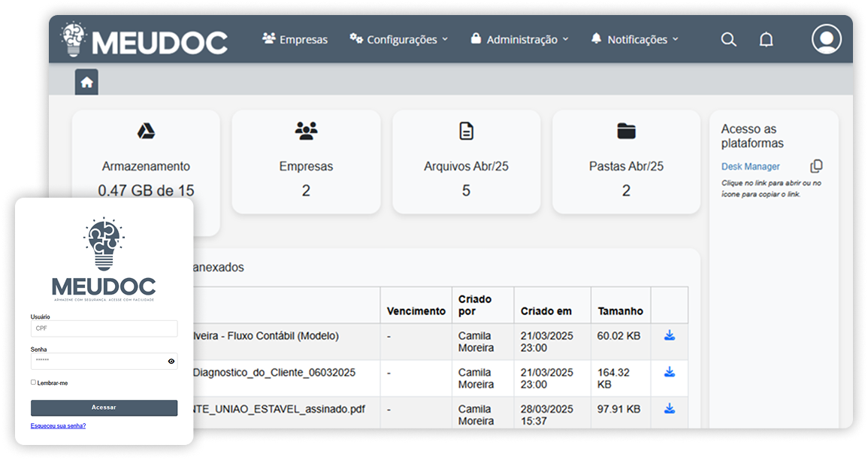Viewport: 868px width, 460px height.
Task: Click the Usuário CPF input field
Action: coord(104,328)
